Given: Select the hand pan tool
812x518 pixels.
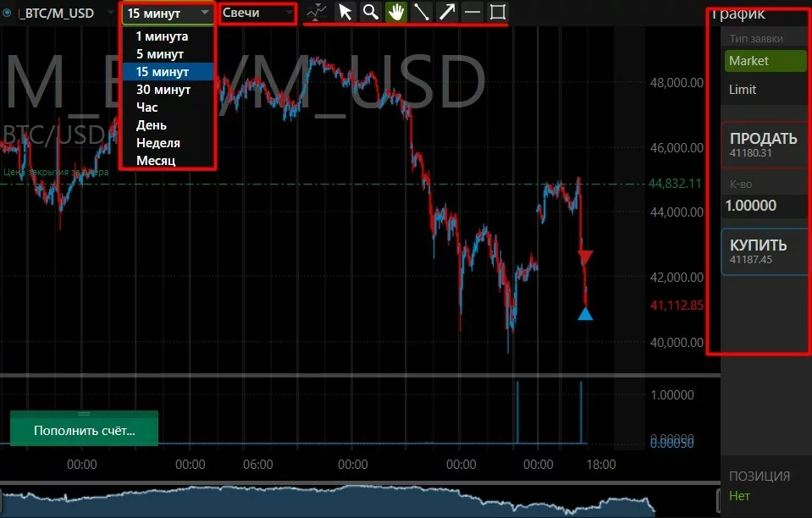Looking at the screenshot, I should pos(395,12).
